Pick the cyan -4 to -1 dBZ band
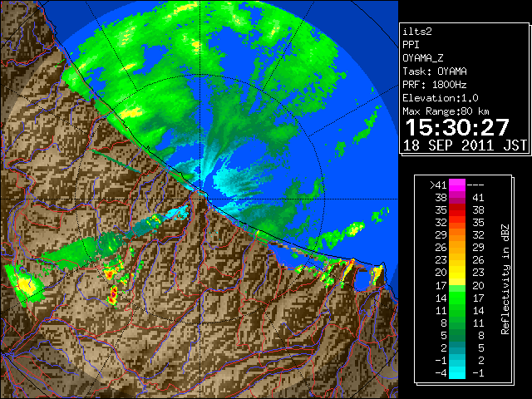 (457, 373)
